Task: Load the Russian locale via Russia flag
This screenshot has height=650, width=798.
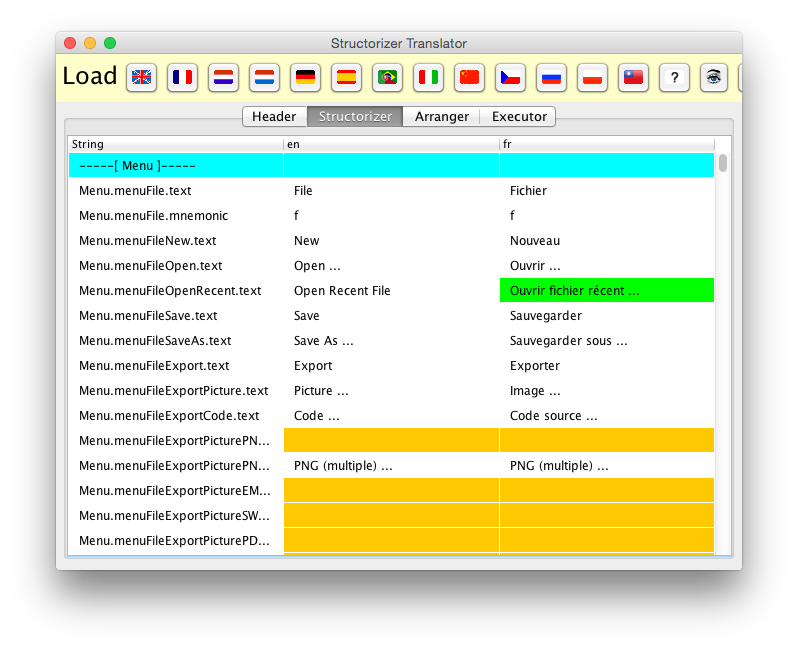Action: tap(551, 77)
